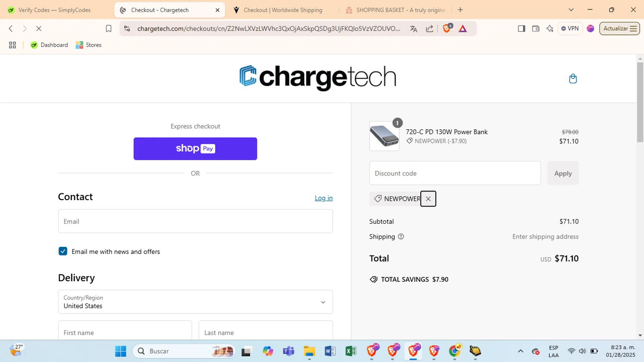This screenshot has width=644, height=362.
Task: Open the apps grid icon in bookmarks bar
Action: (12, 45)
